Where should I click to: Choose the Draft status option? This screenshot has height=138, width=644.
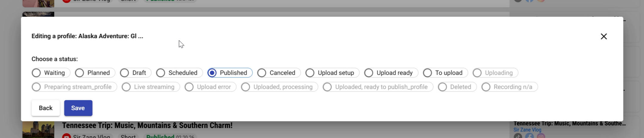pos(135,73)
